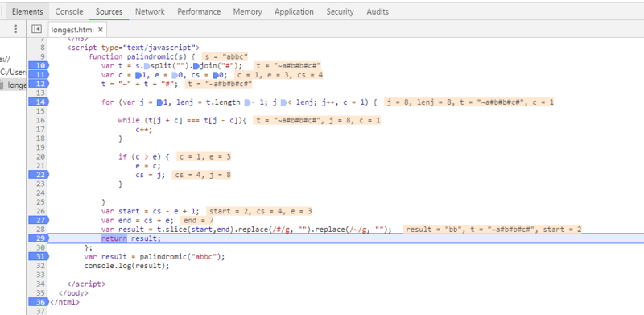Click inline breakpoint marker before '- 1' on line 14

click(x=247, y=102)
